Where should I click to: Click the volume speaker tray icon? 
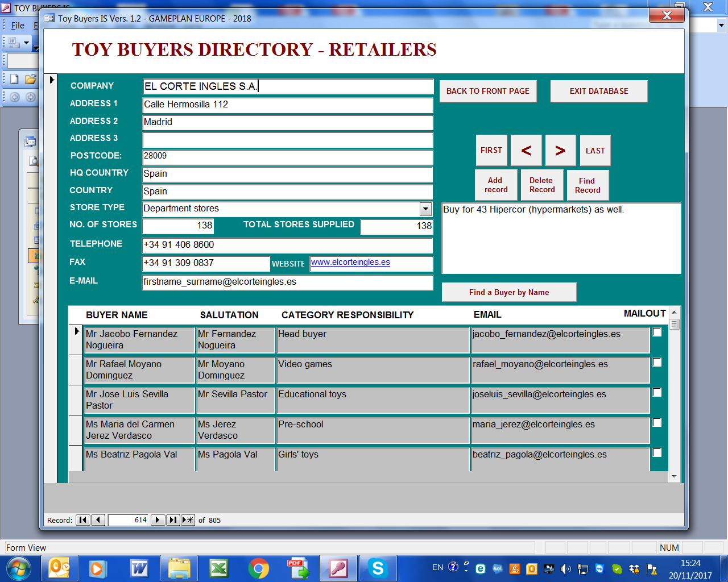pyautogui.click(x=565, y=568)
